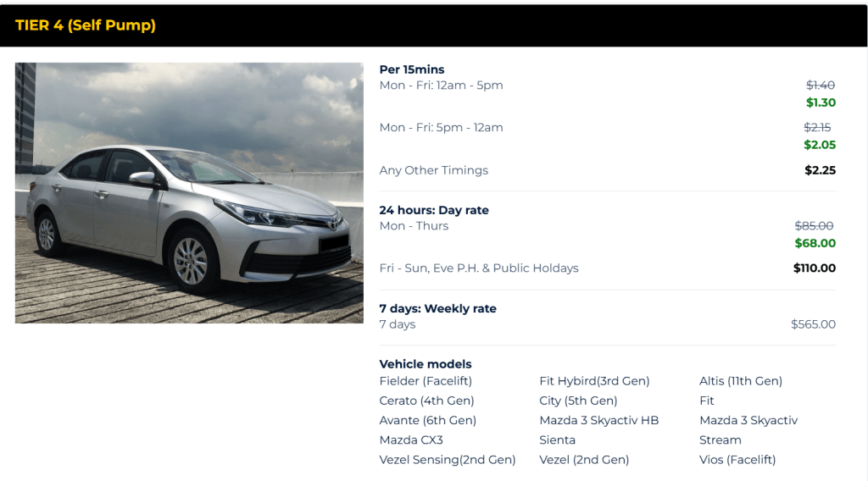Click the Mazda CX3 model name
This screenshot has height=481, width=868.
coord(411,440)
